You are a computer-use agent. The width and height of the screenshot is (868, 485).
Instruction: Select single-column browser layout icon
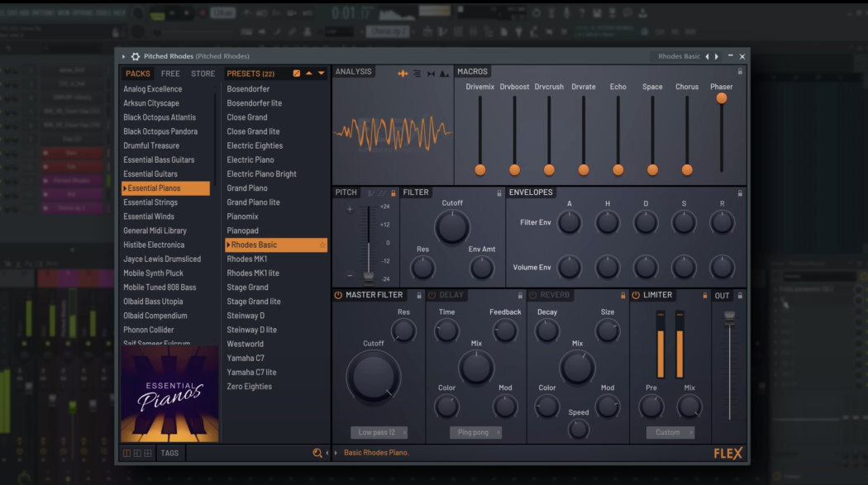[x=126, y=453]
